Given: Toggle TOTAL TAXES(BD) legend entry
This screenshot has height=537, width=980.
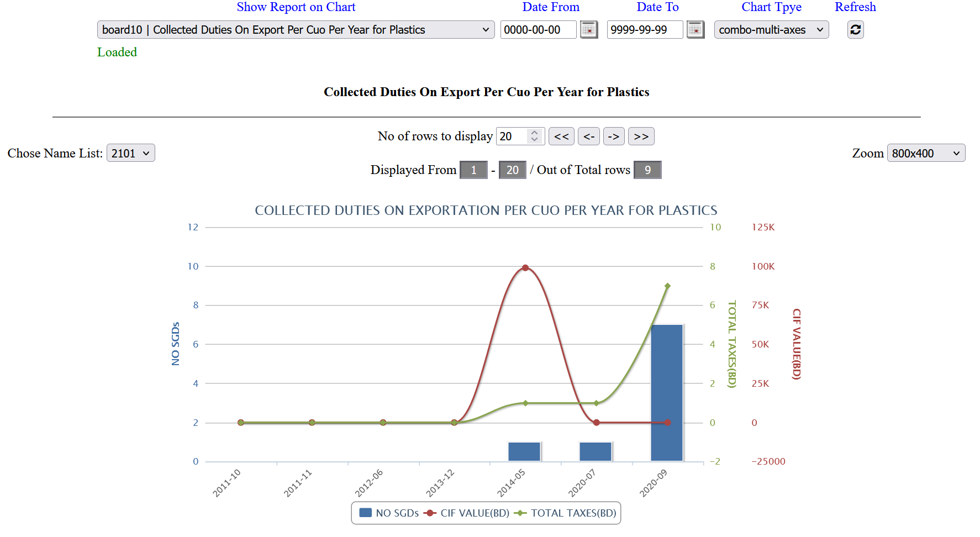Looking at the screenshot, I should 566,513.
